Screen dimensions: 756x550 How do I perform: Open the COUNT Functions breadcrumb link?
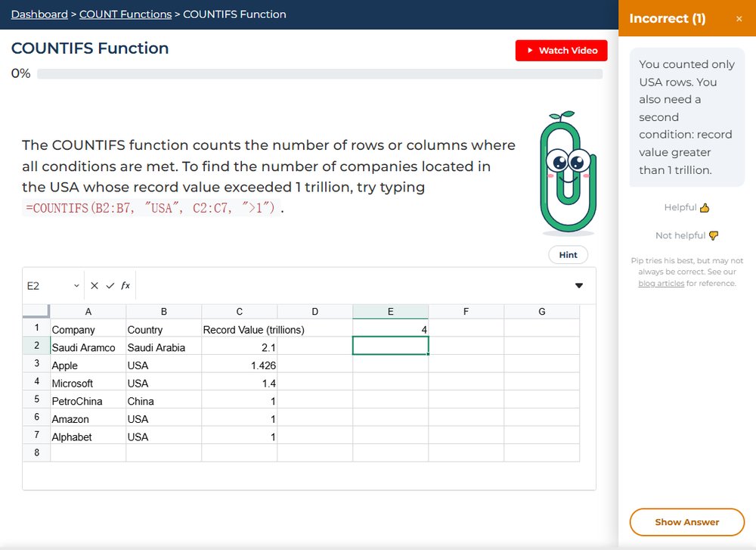[x=125, y=14]
